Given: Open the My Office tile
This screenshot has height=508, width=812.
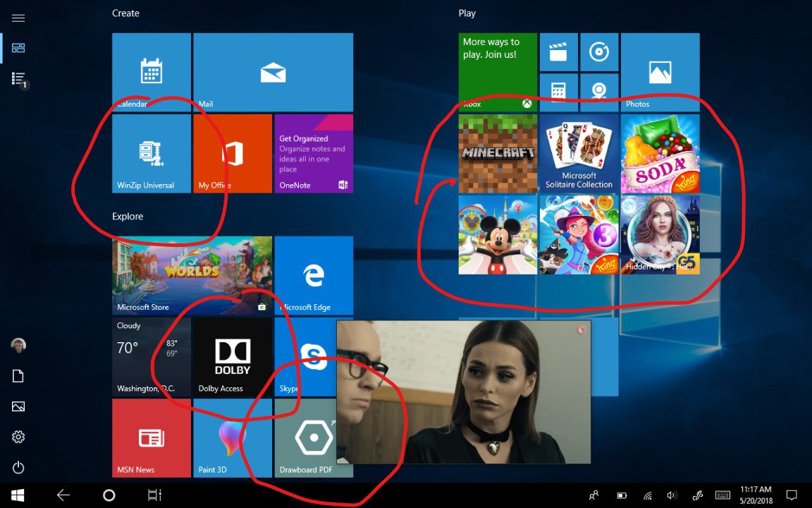Looking at the screenshot, I should (x=233, y=153).
